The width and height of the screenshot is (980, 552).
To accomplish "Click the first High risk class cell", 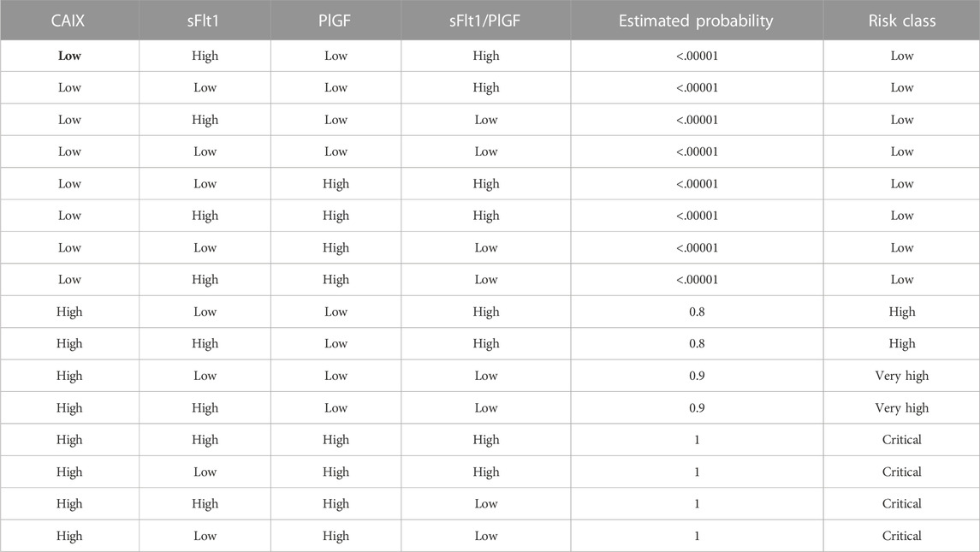I will (902, 312).
